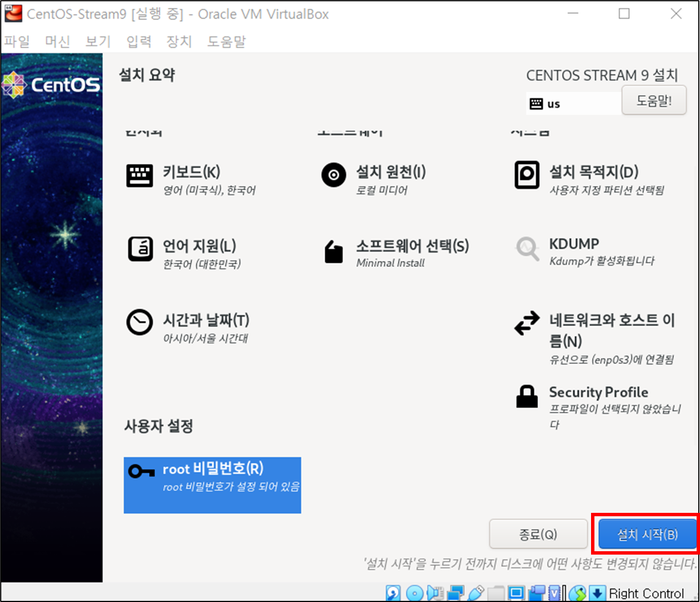Viewport: 700px width, 602px height.
Task: Open the 파일 menu
Action: pos(17,41)
